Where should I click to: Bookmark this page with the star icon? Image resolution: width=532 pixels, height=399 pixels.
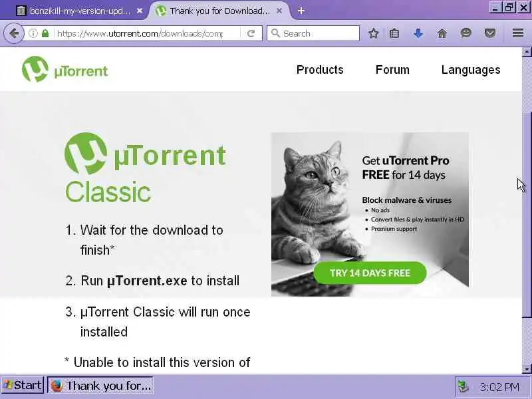pos(373,33)
